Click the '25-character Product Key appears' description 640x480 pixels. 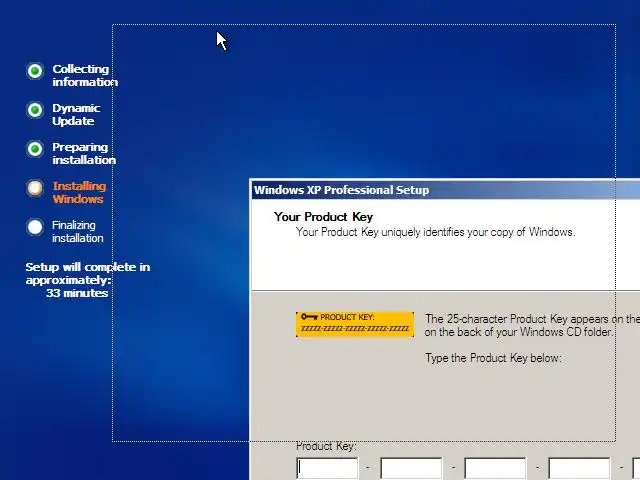point(532,325)
